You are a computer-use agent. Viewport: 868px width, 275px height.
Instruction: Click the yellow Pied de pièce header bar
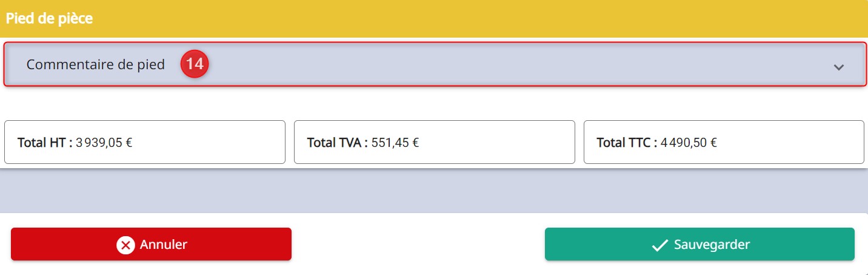click(x=434, y=19)
